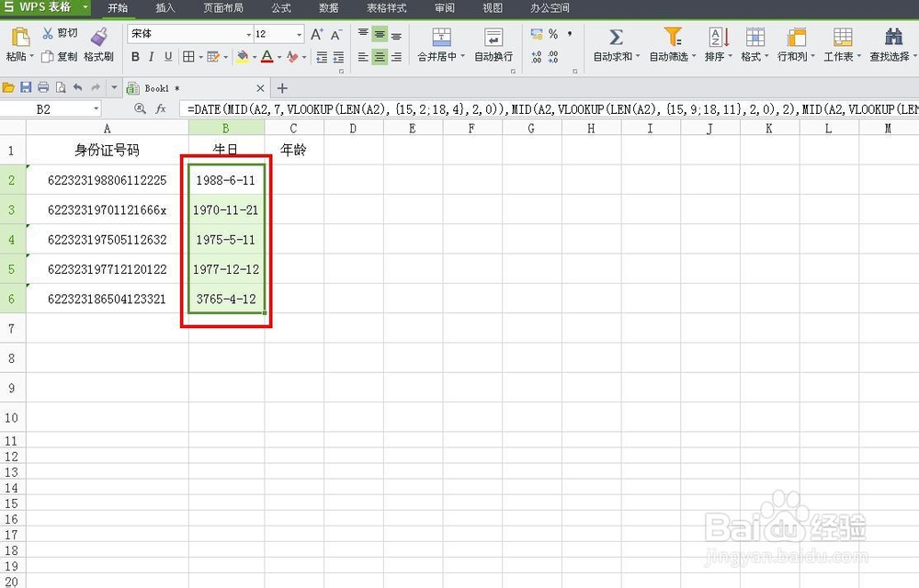
Task: Switch to the 公式 ribbon tab
Action: [281, 7]
